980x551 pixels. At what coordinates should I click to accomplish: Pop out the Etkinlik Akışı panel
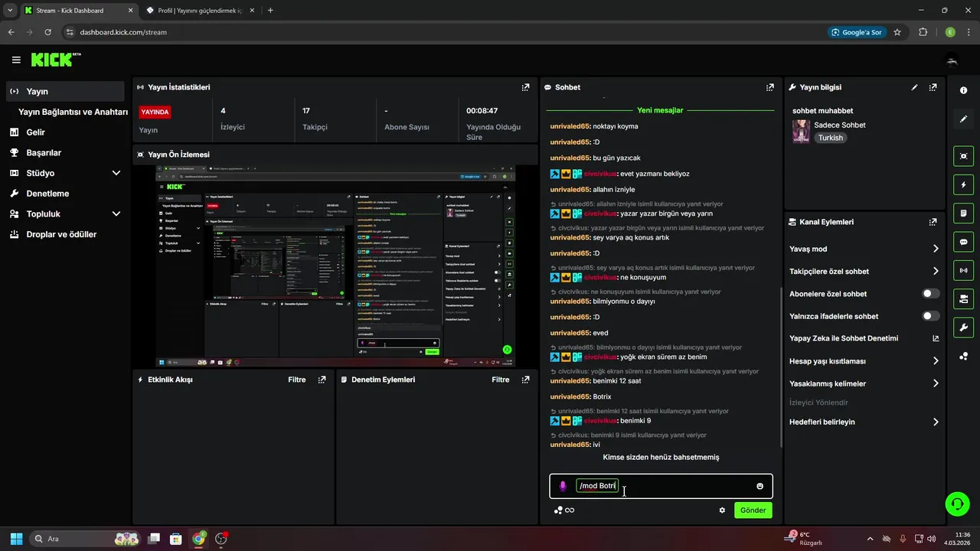322,380
